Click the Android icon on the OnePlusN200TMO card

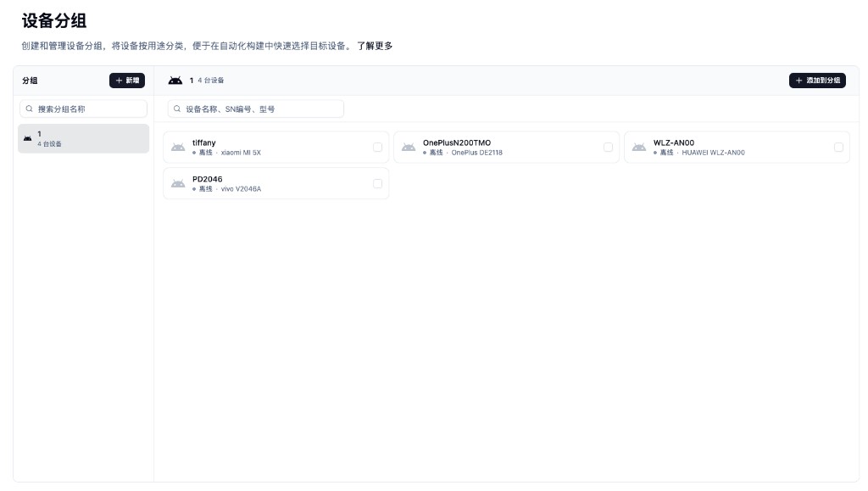(409, 147)
